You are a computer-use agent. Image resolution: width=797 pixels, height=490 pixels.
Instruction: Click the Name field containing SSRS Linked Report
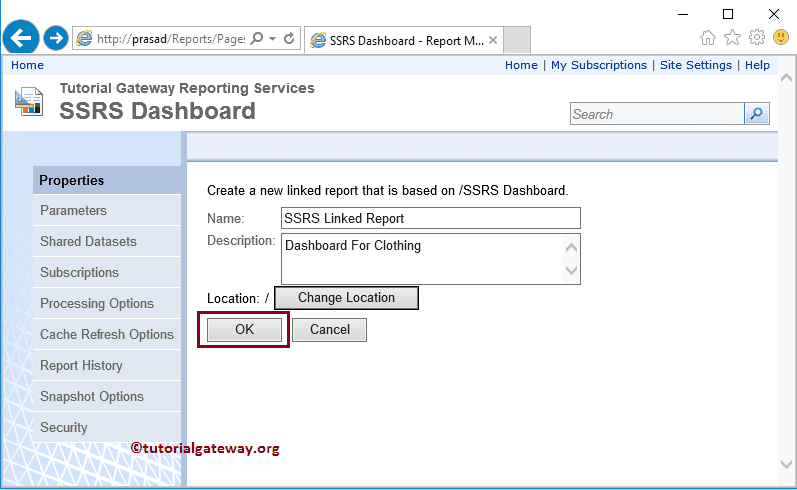(x=431, y=218)
